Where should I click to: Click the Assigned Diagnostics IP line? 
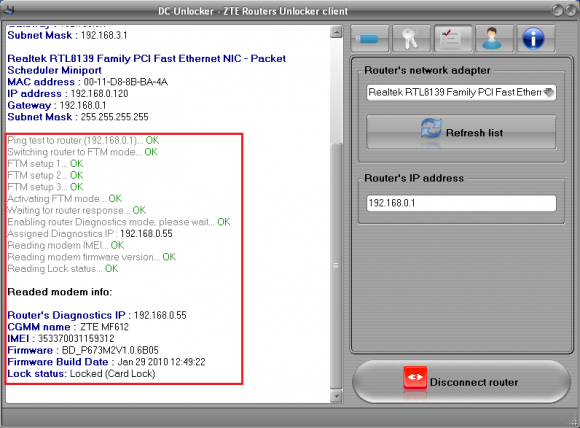pos(90,234)
